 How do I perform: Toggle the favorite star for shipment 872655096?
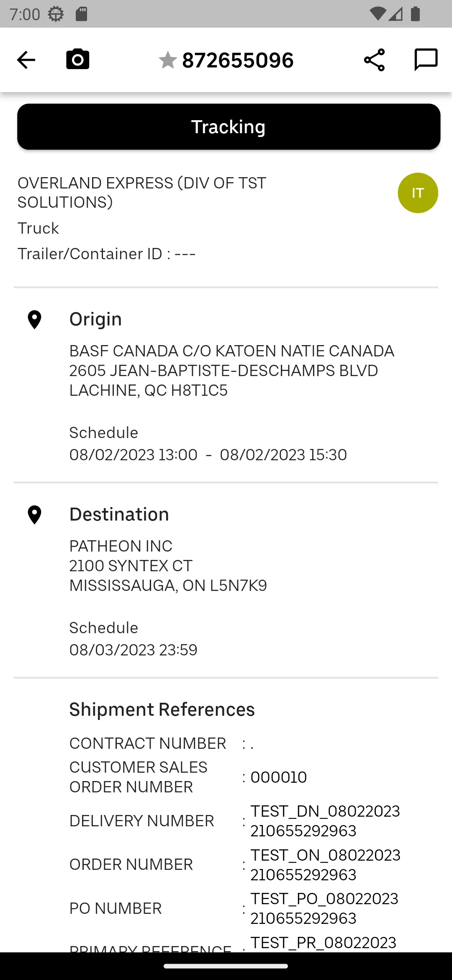[x=168, y=60]
